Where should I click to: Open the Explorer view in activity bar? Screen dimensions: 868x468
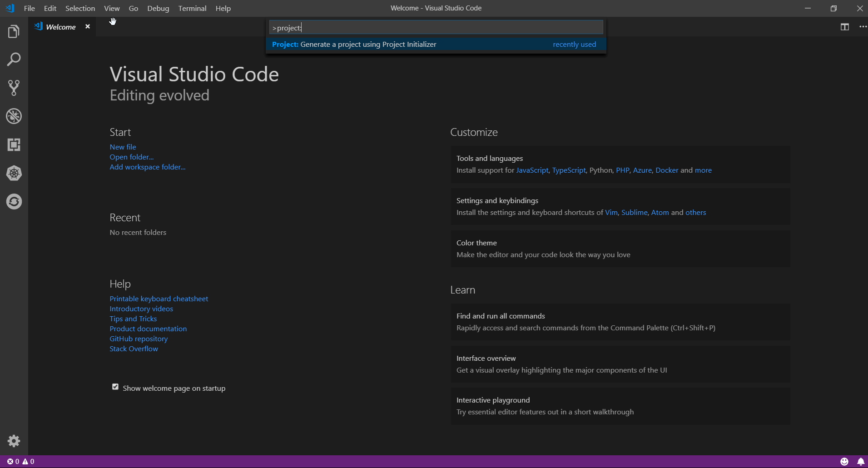coord(14,32)
